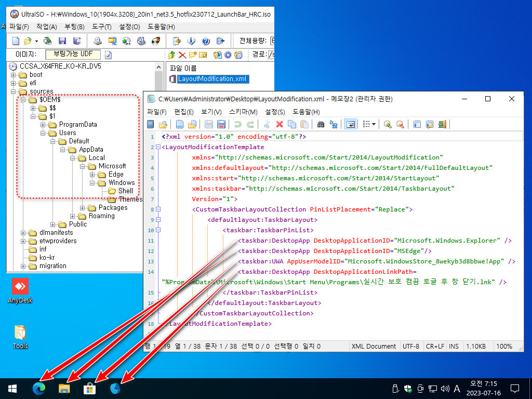Open Notepad2 스키마(M) menu

pos(243,112)
